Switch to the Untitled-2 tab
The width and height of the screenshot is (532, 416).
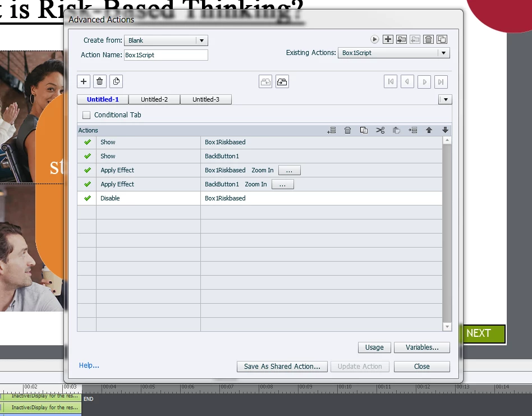[x=154, y=99]
